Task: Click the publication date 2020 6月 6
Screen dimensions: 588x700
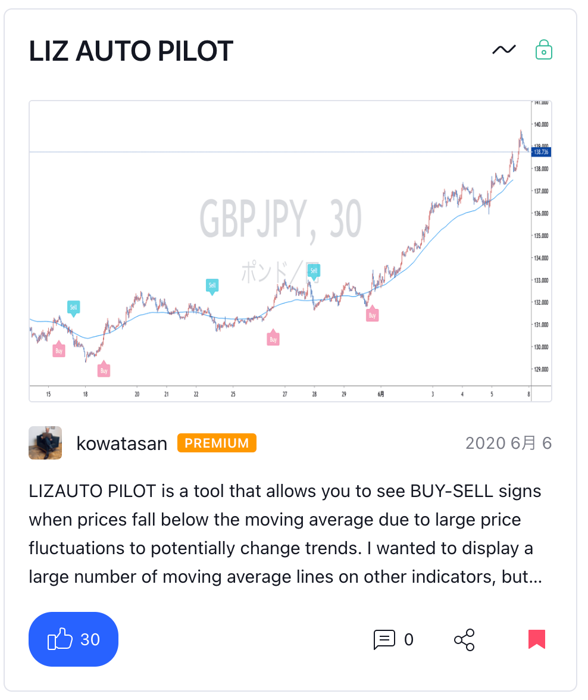Action: (508, 443)
